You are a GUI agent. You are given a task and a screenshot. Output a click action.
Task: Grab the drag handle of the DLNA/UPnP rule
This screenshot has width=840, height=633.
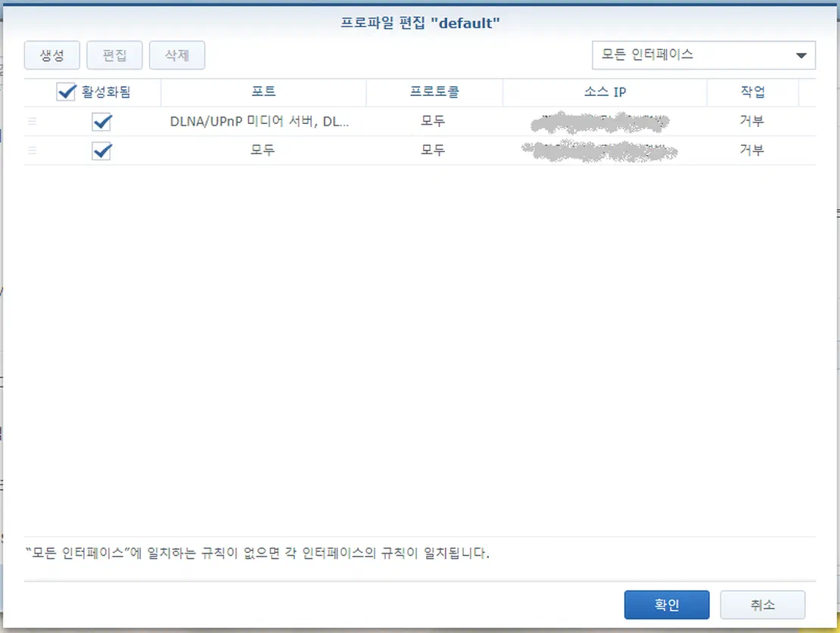[32, 122]
